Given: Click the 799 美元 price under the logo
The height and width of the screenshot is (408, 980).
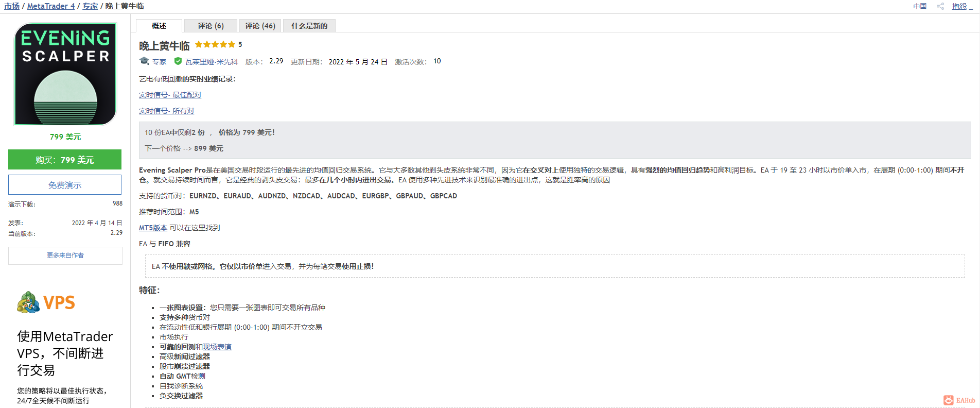Looking at the screenshot, I should click(x=65, y=137).
